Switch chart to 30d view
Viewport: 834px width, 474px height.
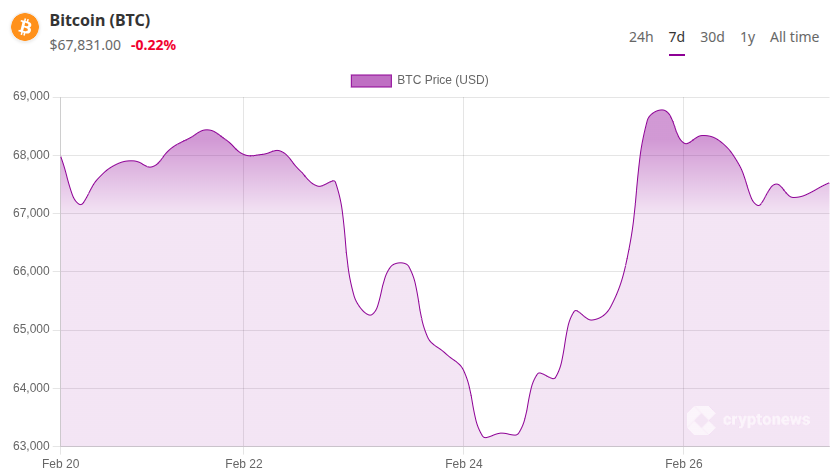712,37
